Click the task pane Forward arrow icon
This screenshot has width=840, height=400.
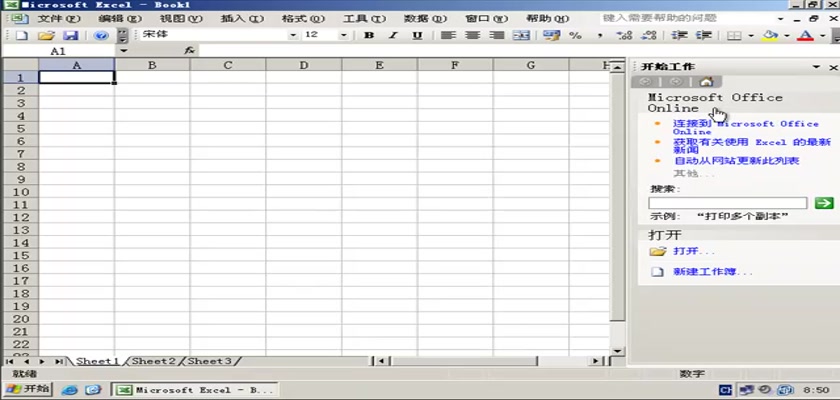[x=676, y=82]
